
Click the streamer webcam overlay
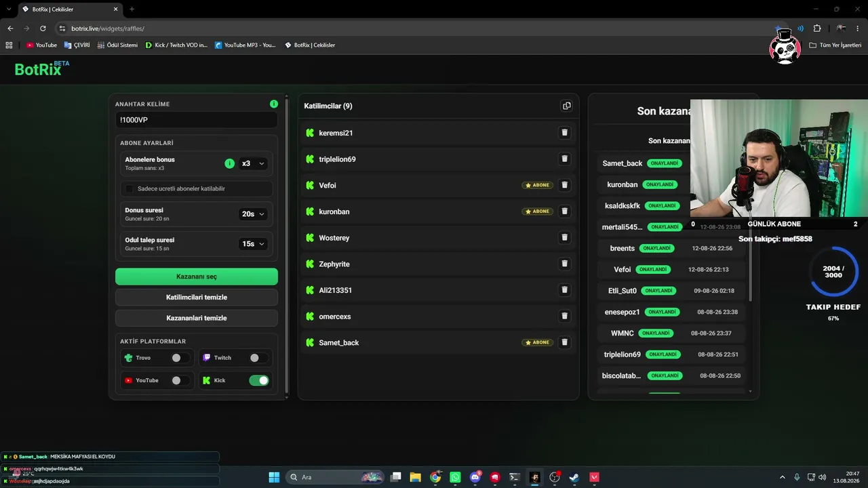click(778, 158)
